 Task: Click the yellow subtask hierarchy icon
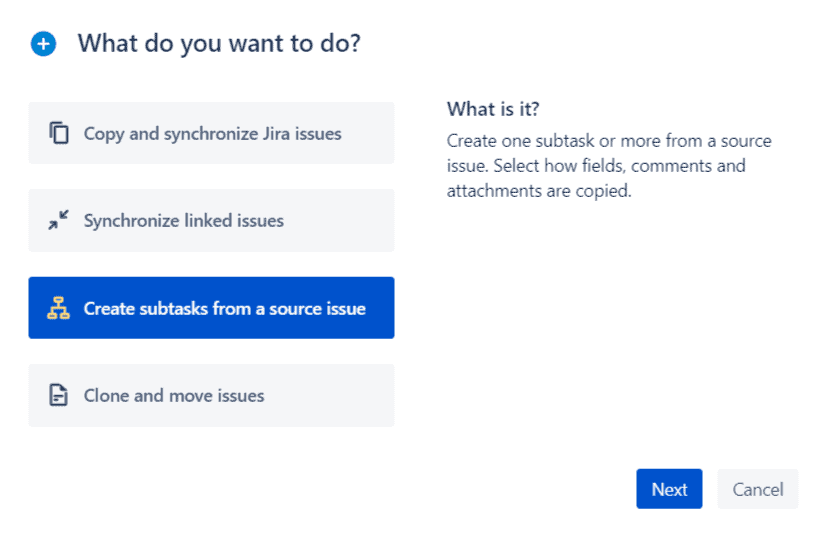point(59,308)
